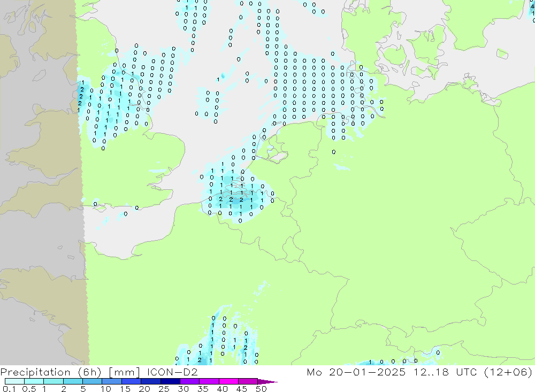535x392 pixels.
Task: Click the 5–10 mm legend color swatch
Action: pyautogui.click(x=93, y=381)
